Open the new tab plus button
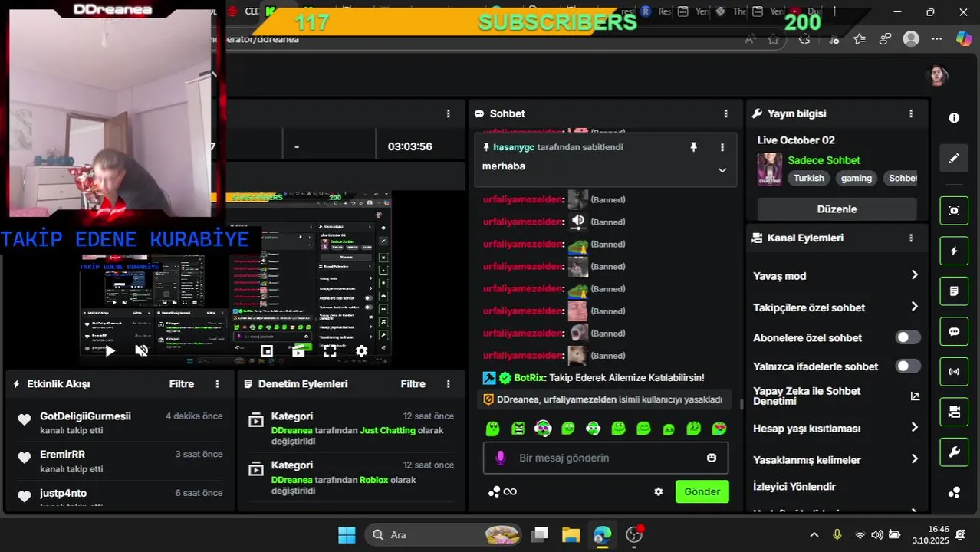This screenshot has height=552, width=980. pyautogui.click(x=834, y=11)
